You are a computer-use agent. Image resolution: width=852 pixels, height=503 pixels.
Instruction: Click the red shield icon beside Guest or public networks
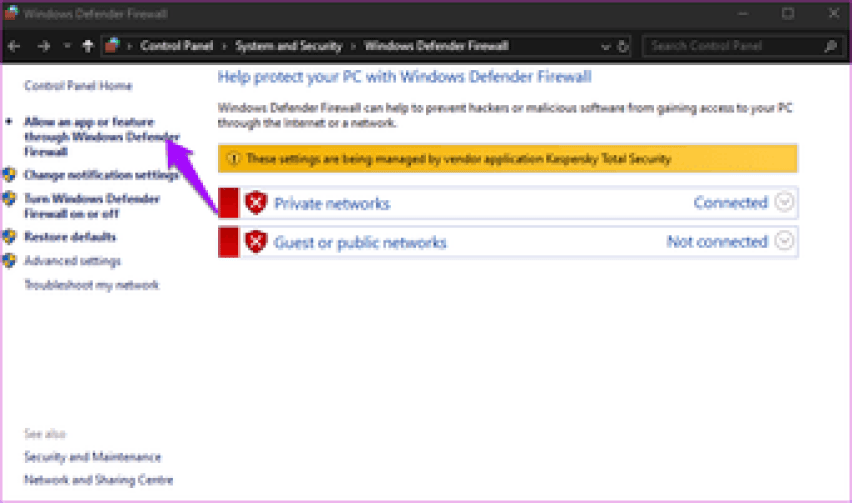click(x=257, y=242)
